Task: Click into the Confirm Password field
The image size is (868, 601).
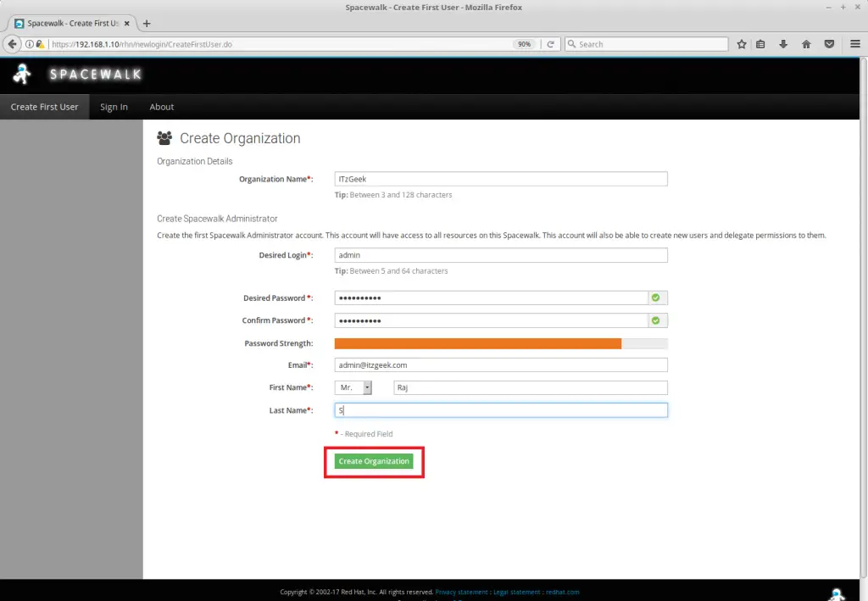Action: pos(491,320)
